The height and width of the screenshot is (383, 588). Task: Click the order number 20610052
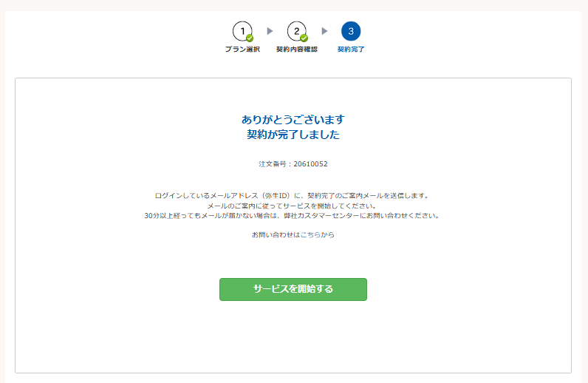[310, 164]
